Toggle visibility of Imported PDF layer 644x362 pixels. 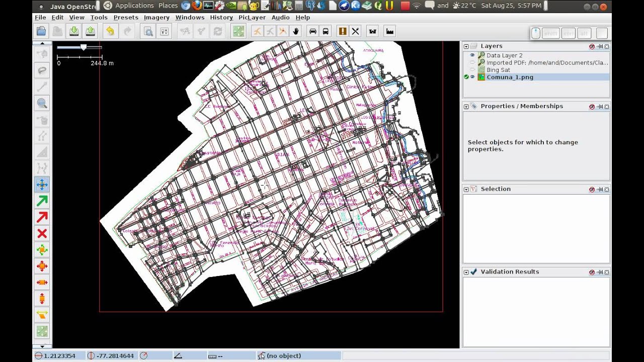pyautogui.click(x=472, y=63)
